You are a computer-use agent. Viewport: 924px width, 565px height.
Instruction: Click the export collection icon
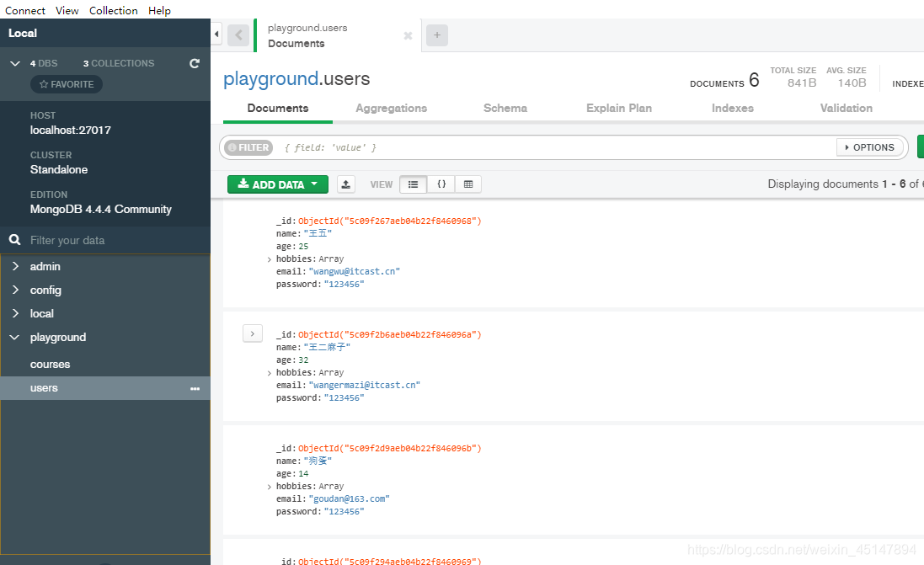point(346,184)
